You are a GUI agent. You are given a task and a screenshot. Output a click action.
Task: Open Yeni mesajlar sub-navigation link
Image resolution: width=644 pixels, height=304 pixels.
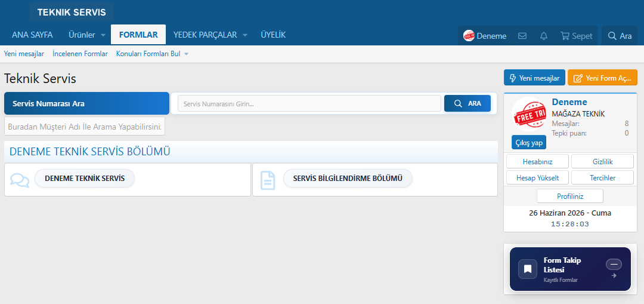pos(24,54)
